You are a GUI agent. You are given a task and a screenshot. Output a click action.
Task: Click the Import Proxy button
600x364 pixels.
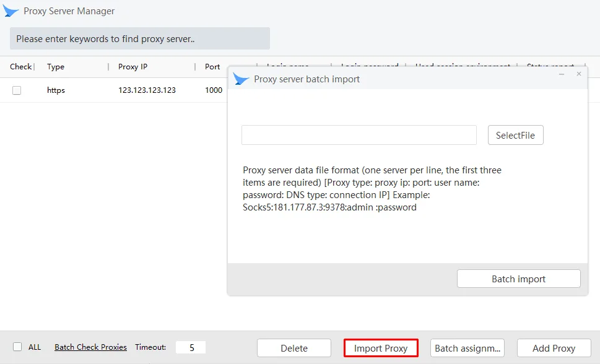coord(381,348)
